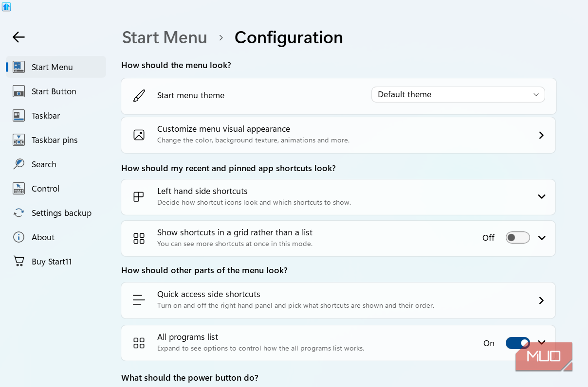Click the Settings backup sync icon
Image resolution: width=588 pixels, height=387 pixels.
pyautogui.click(x=18, y=213)
